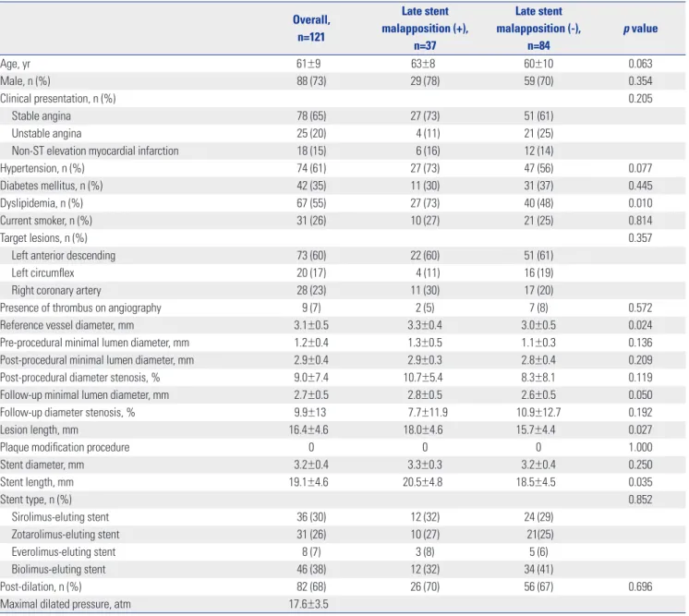
Task: Select 'Clinical presentation, n (%)' row label
Action: [58, 99]
